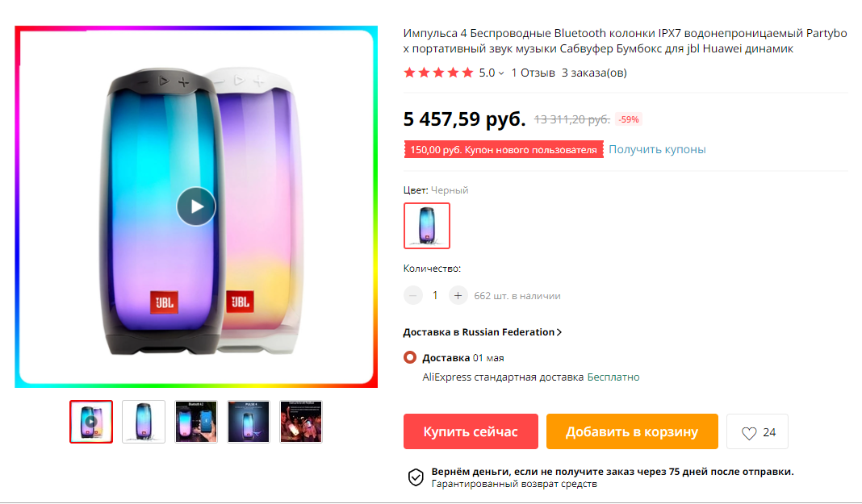
Task: Select fifth thumbnail with party photo
Action: [x=301, y=422]
